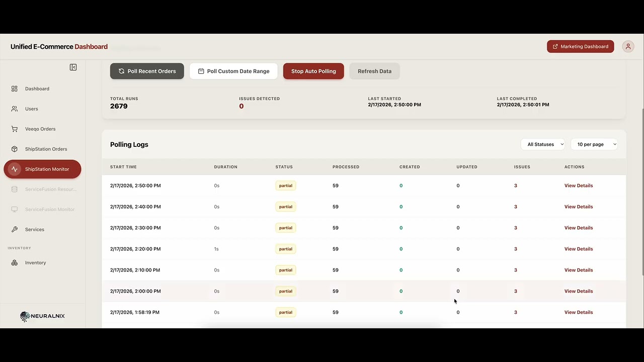View Details for the 2:50:00 PM run
Screen dimensions: 644x362
point(579,186)
